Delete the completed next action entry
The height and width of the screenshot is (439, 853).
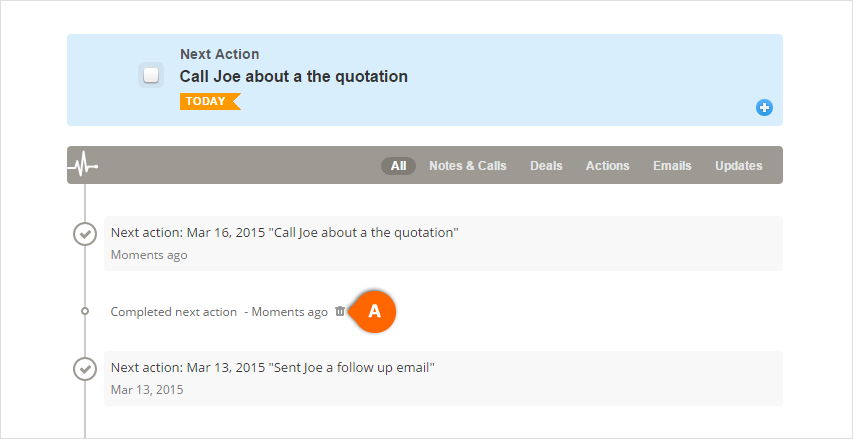340,311
